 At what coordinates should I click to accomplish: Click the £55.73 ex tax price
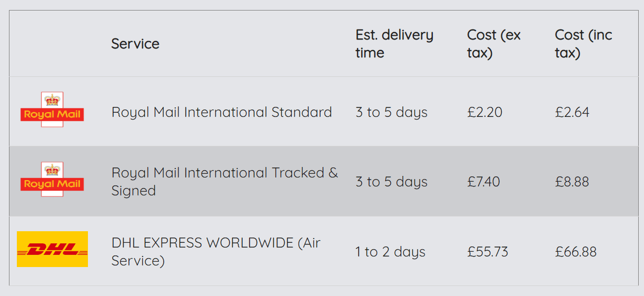pyautogui.click(x=488, y=252)
